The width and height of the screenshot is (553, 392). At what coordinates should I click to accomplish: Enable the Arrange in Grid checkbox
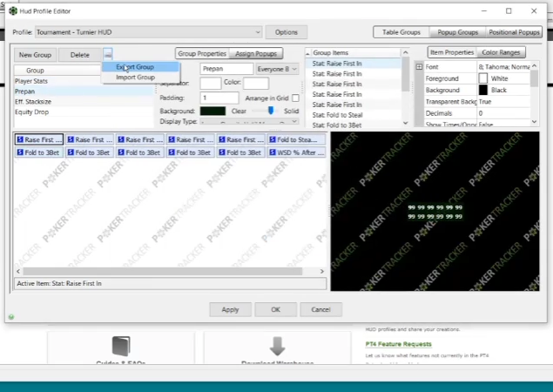[x=295, y=98]
